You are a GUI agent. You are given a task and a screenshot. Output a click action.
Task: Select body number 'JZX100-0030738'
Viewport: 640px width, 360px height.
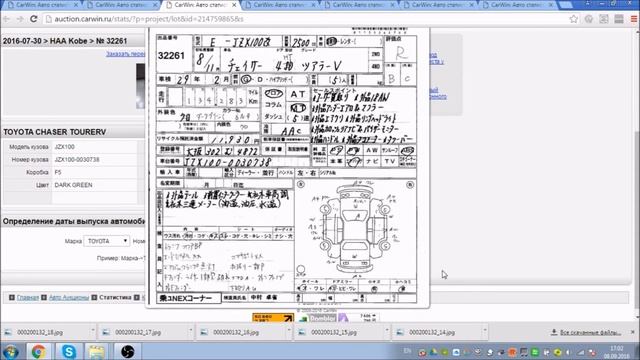77,160
